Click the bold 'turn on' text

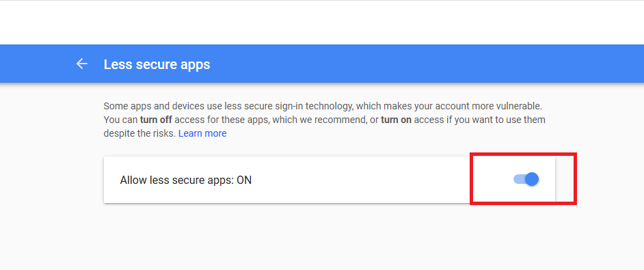[x=397, y=120]
